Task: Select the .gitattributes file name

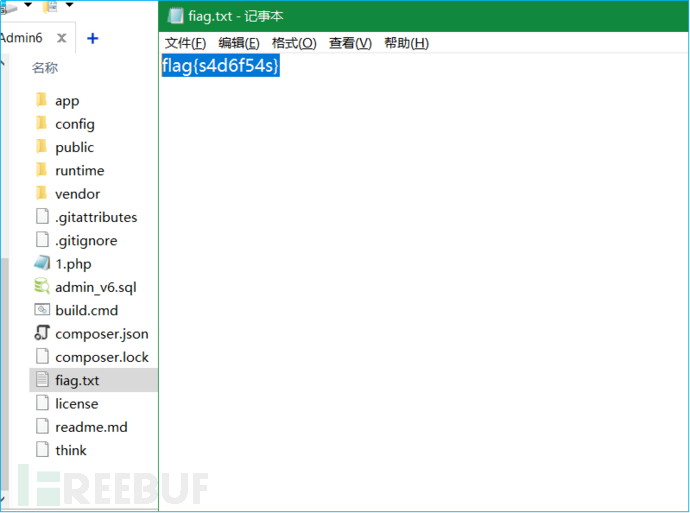Action: [x=96, y=217]
